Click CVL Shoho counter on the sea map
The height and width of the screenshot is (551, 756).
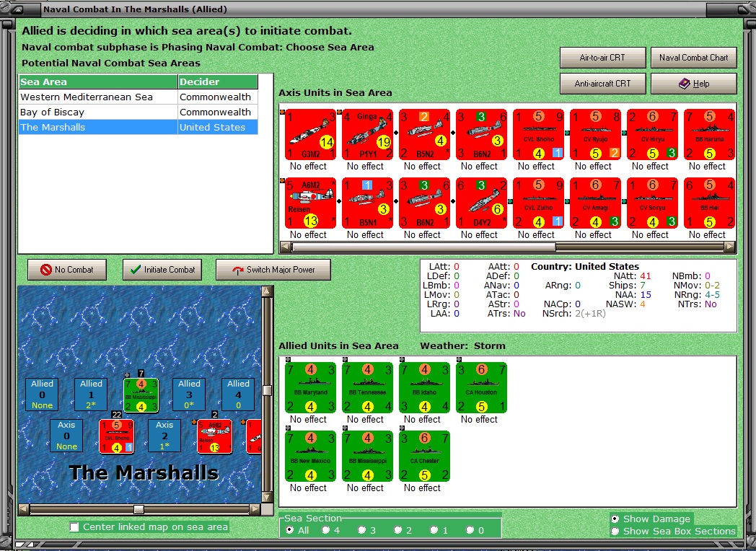tap(116, 436)
